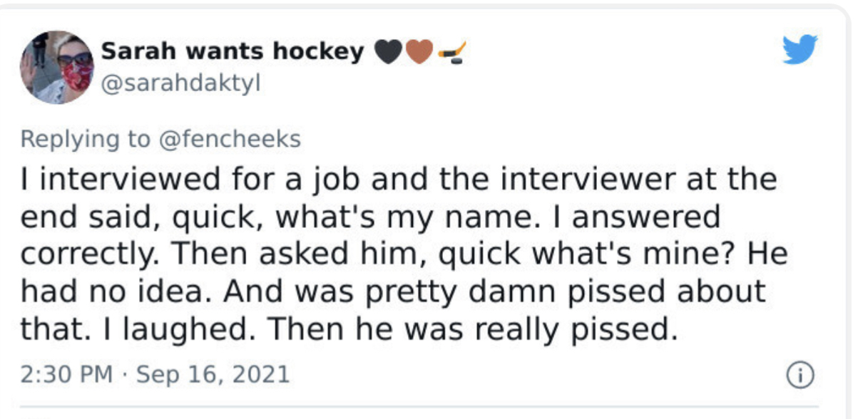Click the Twitter bird logo
Screen dimensions: 868x419
[x=800, y=49]
